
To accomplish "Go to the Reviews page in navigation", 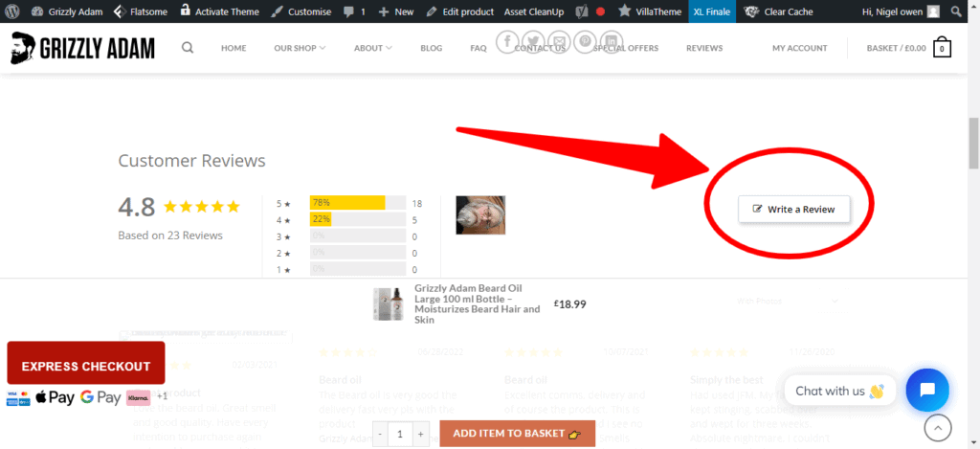I will pyautogui.click(x=704, y=48).
